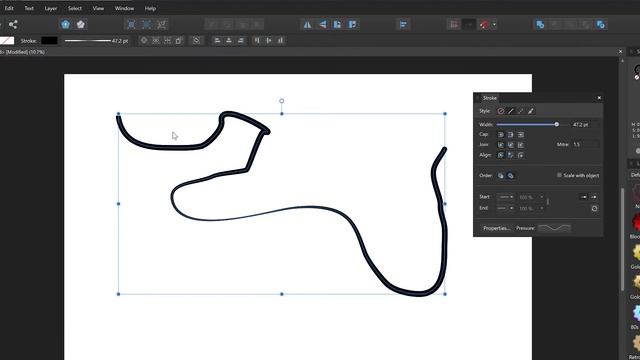Enable the Scale with object checkbox

pyautogui.click(x=559, y=175)
